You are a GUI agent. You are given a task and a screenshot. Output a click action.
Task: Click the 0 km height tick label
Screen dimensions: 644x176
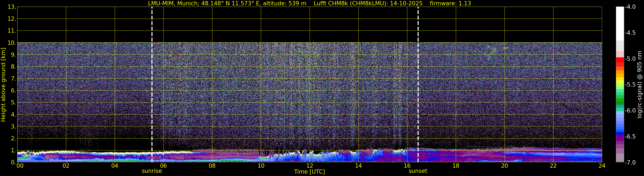tap(13, 162)
